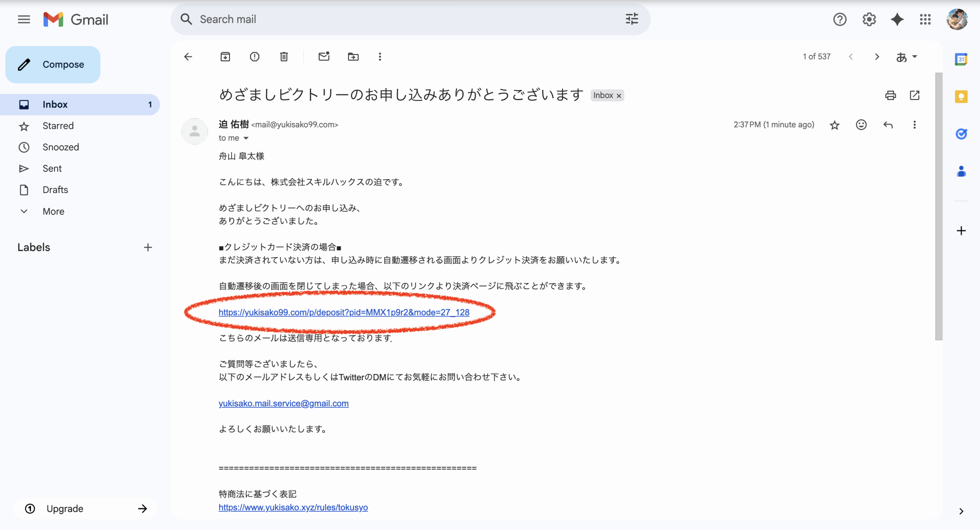This screenshot has height=530, width=980.
Task: Open More options in email toolbar
Action: tap(380, 57)
